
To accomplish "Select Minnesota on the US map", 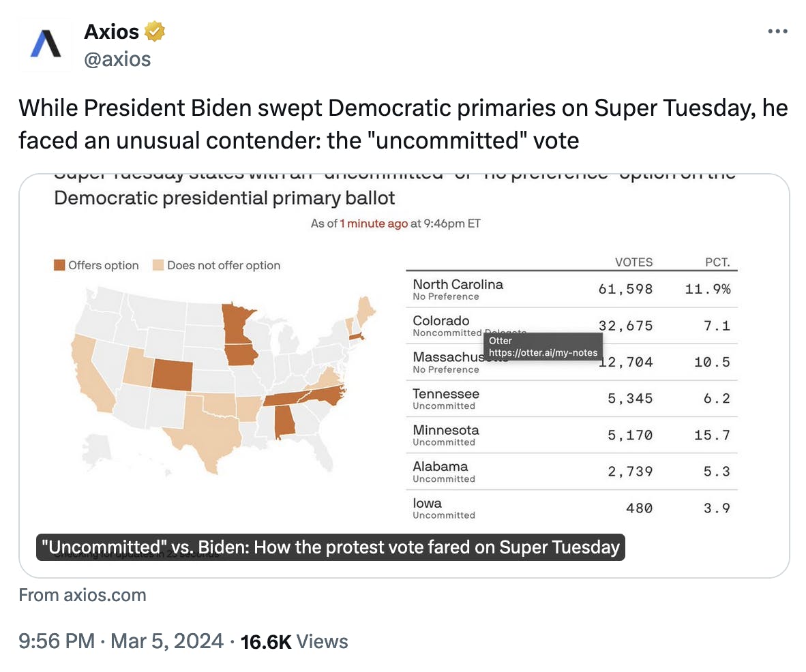I will (235, 322).
